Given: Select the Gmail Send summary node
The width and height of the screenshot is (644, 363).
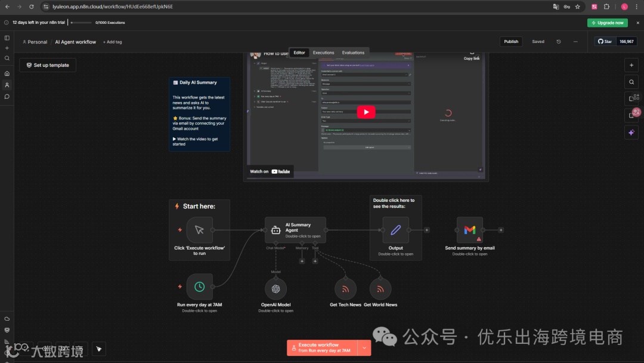Looking at the screenshot, I should (x=470, y=230).
